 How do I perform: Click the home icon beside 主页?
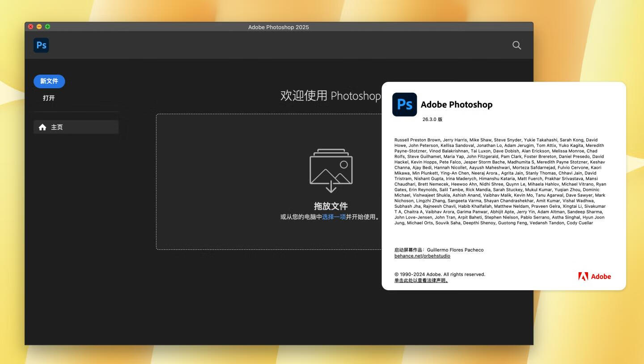coord(42,127)
